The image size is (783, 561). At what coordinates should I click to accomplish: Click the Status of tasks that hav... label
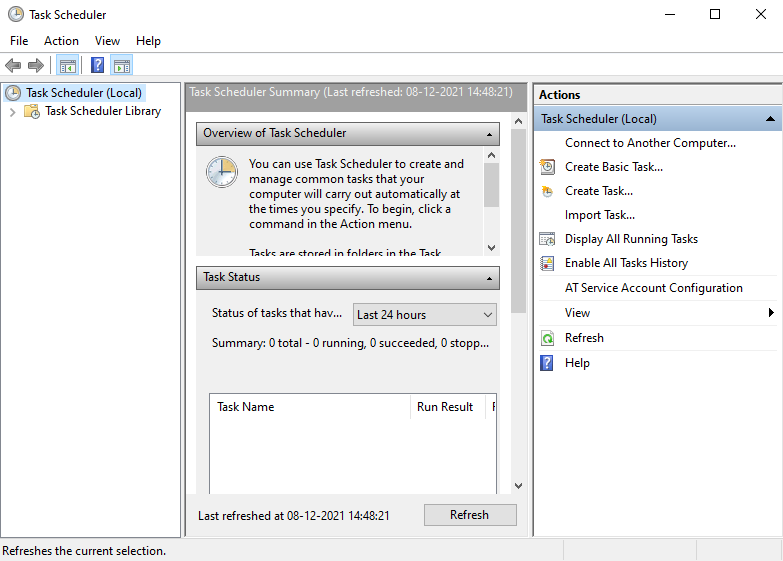(277, 313)
